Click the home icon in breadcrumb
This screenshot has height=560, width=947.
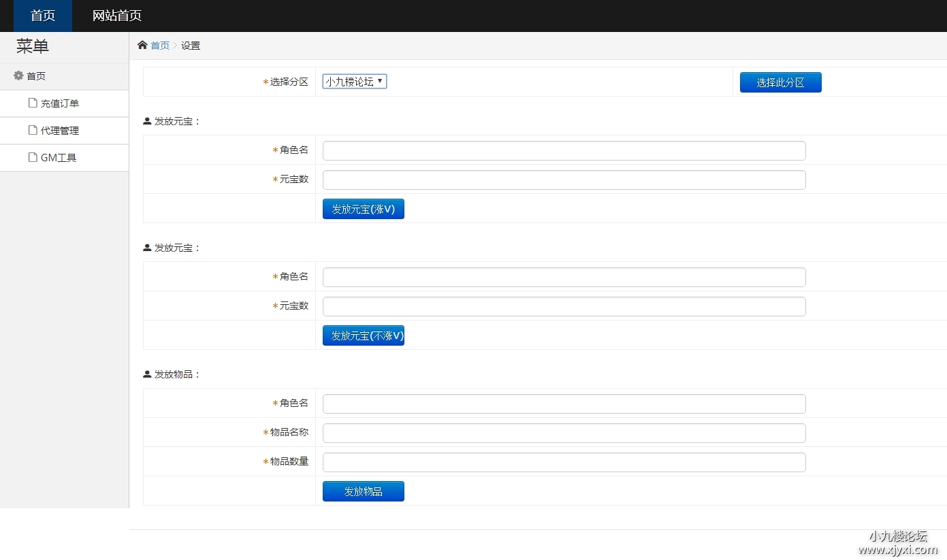click(142, 46)
